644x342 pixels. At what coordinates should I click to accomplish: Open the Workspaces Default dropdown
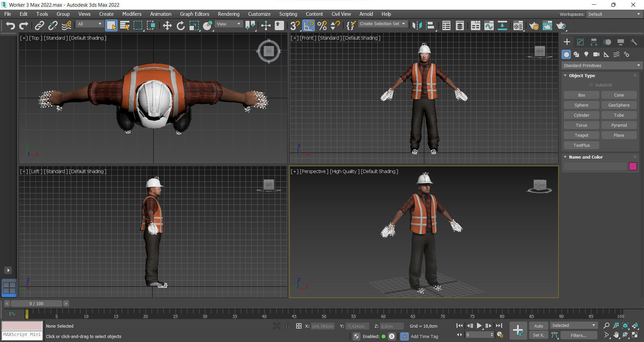(x=614, y=14)
